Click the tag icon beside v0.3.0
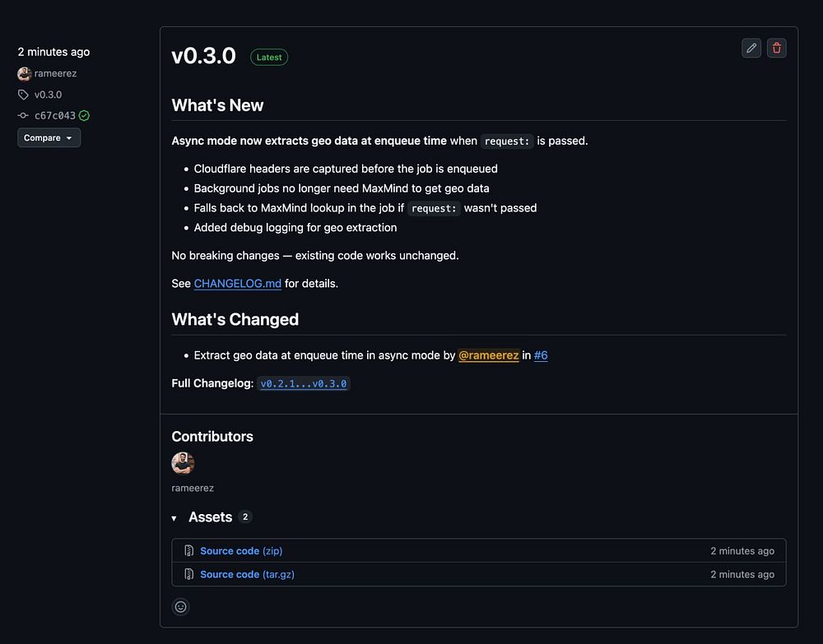 coord(23,95)
